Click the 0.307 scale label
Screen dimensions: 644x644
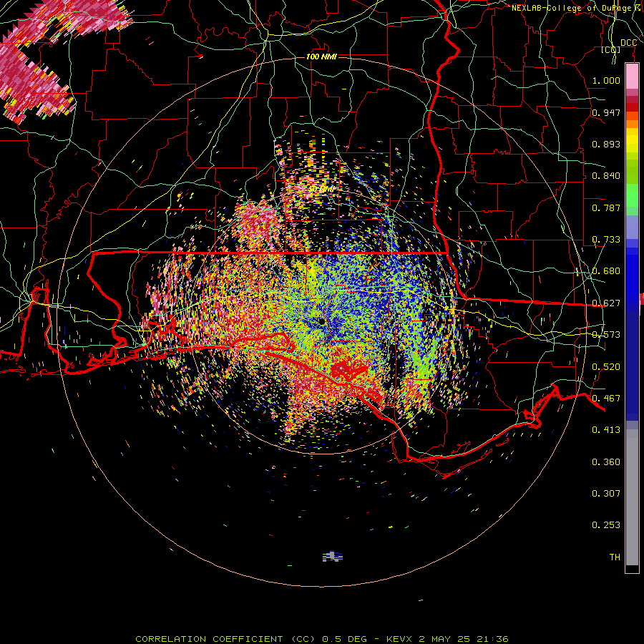[606, 494]
